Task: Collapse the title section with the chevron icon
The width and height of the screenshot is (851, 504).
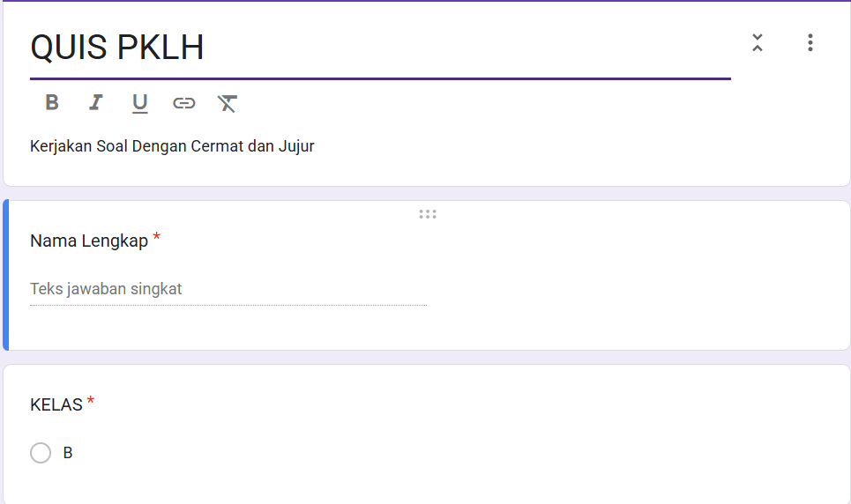Action: (x=757, y=42)
